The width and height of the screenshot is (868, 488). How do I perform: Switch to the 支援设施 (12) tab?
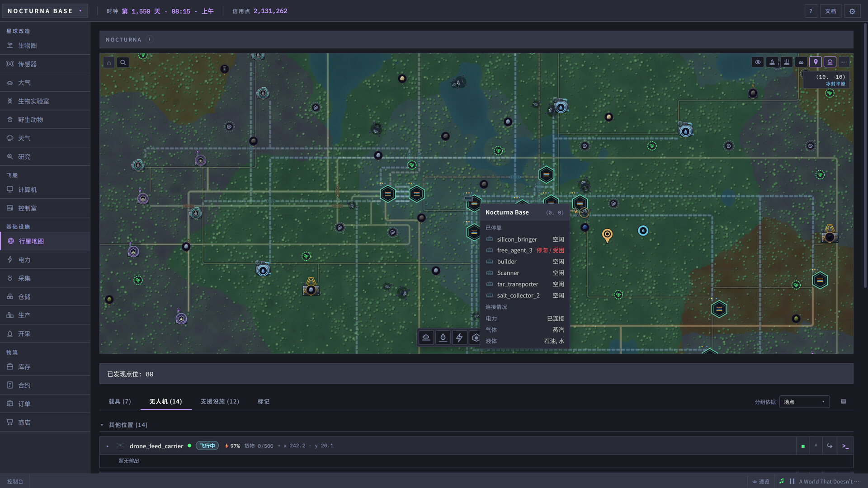pos(220,401)
